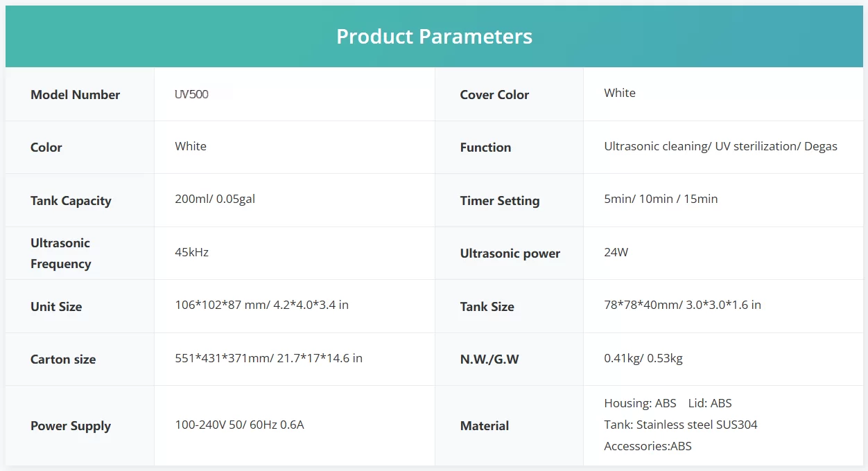Click the Carton size dimensions value

(x=268, y=358)
